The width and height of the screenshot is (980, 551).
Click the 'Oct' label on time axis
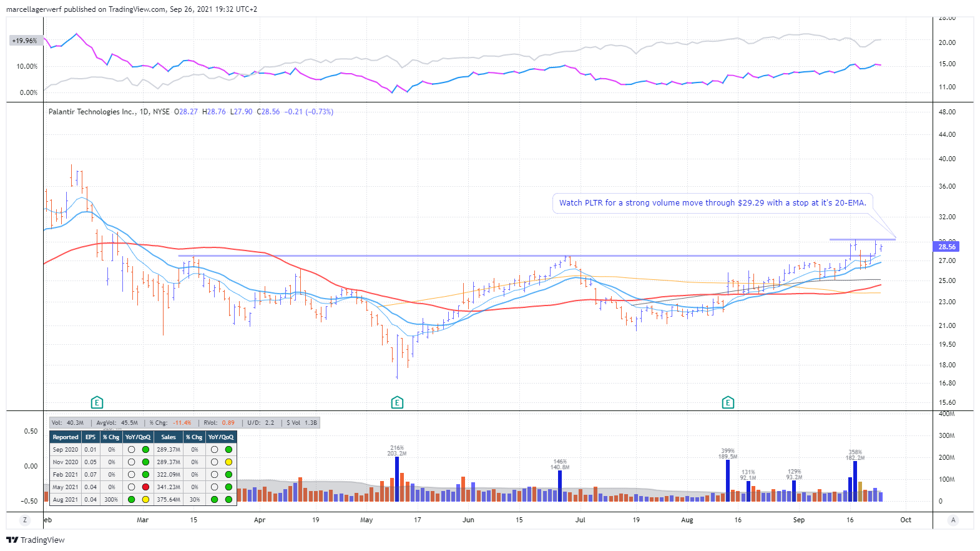tap(906, 520)
